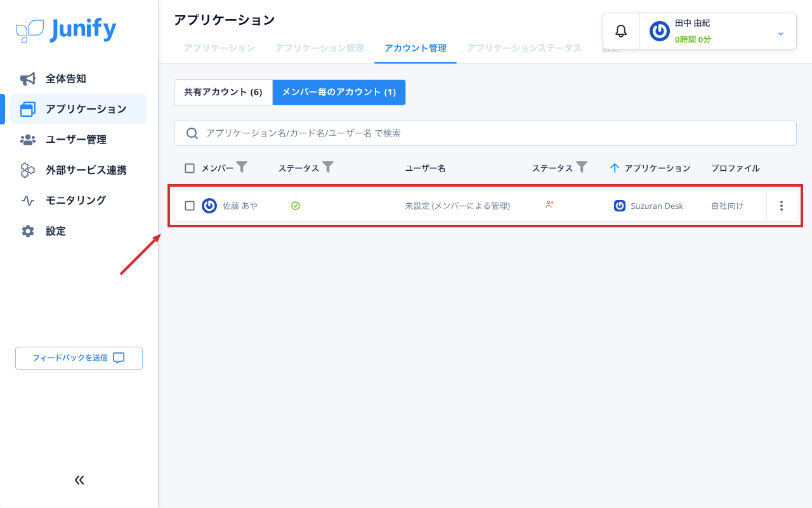The image size is (812, 508).
Task: Go to ユーザー管理 in sidebar
Action: tap(79, 140)
